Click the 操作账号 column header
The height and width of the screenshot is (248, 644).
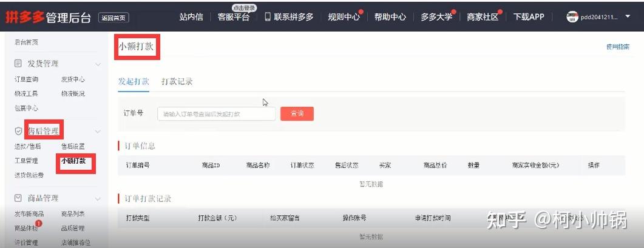point(354,218)
